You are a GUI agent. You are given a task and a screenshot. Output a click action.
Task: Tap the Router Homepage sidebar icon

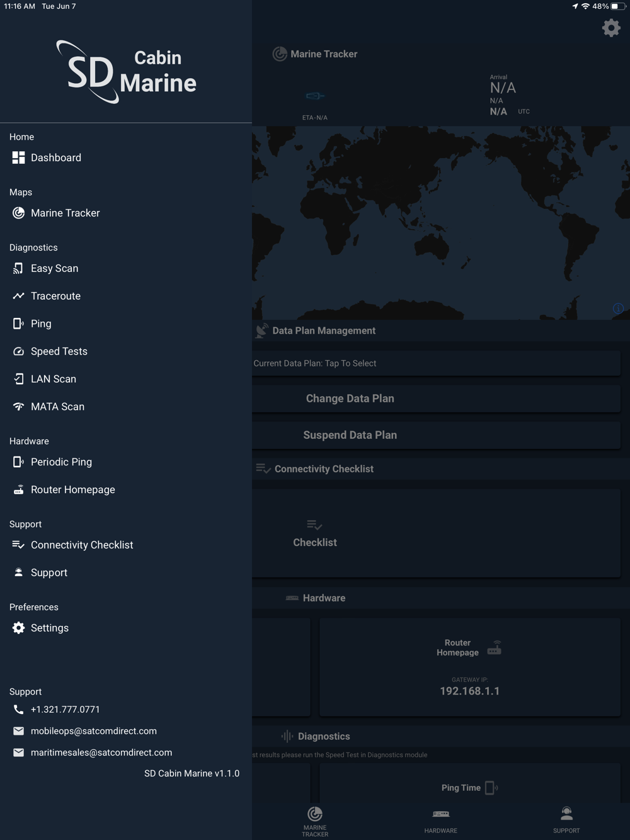tap(18, 490)
